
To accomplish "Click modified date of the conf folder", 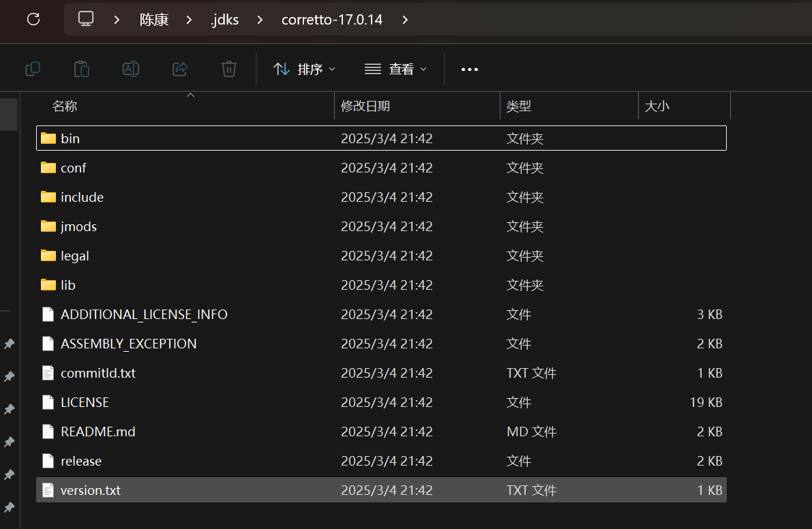I will 387,168.
